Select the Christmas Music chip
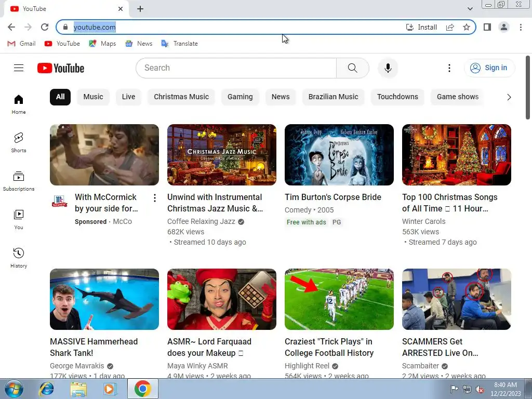Viewport: 532px width, 399px height. pos(181,97)
